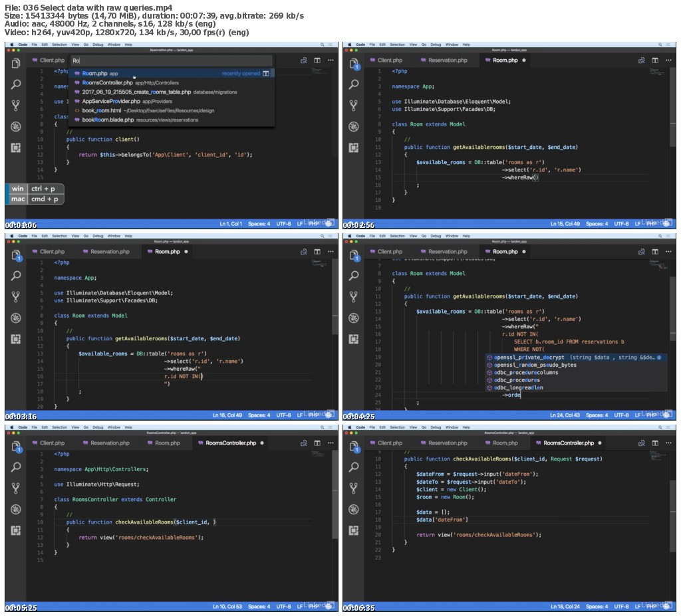Pick the odbc_procedurecolumns suggestion
The width and height of the screenshot is (681, 616).
pyautogui.click(x=576, y=373)
